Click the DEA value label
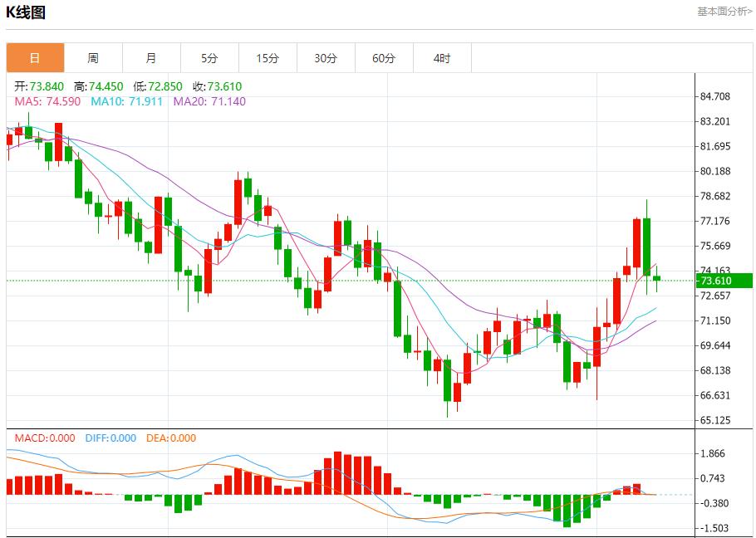 [x=171, y=438]
